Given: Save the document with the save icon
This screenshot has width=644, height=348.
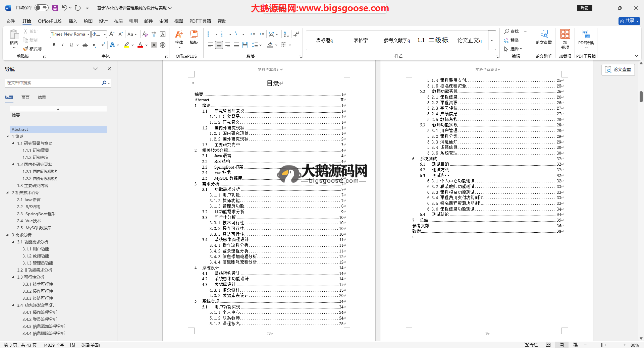Looking at the screenshot, I should pyautogui.click(x=55, y=8).
